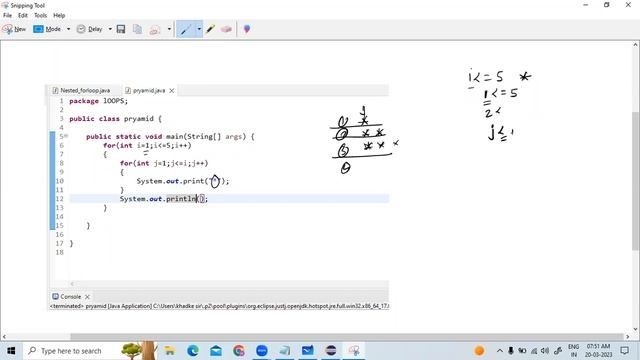The height and width of the screenshot is (360, 640).
Task: Open the volume control tray icon
Action: pyautogui.click(x=545, y=351)
